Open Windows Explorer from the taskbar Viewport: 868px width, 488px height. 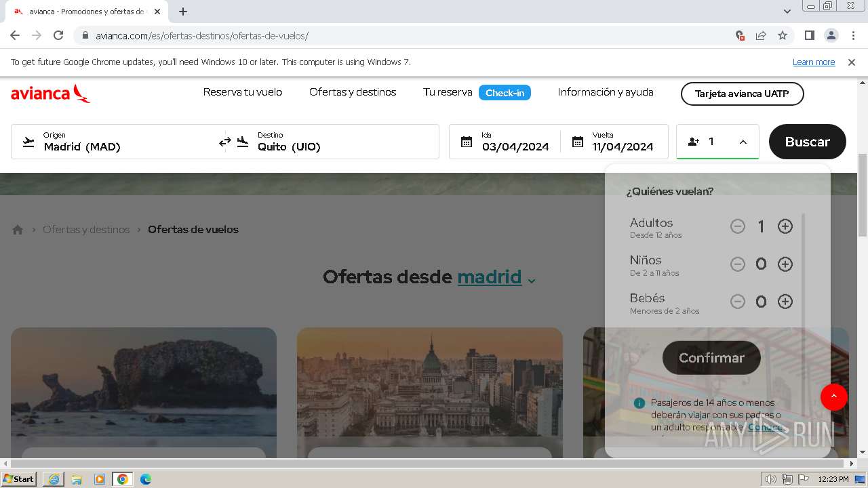tap(77, 479)
